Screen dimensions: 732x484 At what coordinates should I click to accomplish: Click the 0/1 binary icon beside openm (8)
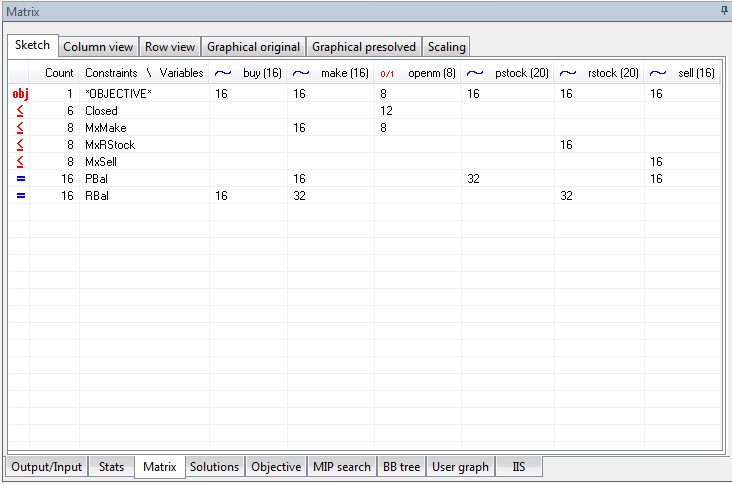(389, 73)
